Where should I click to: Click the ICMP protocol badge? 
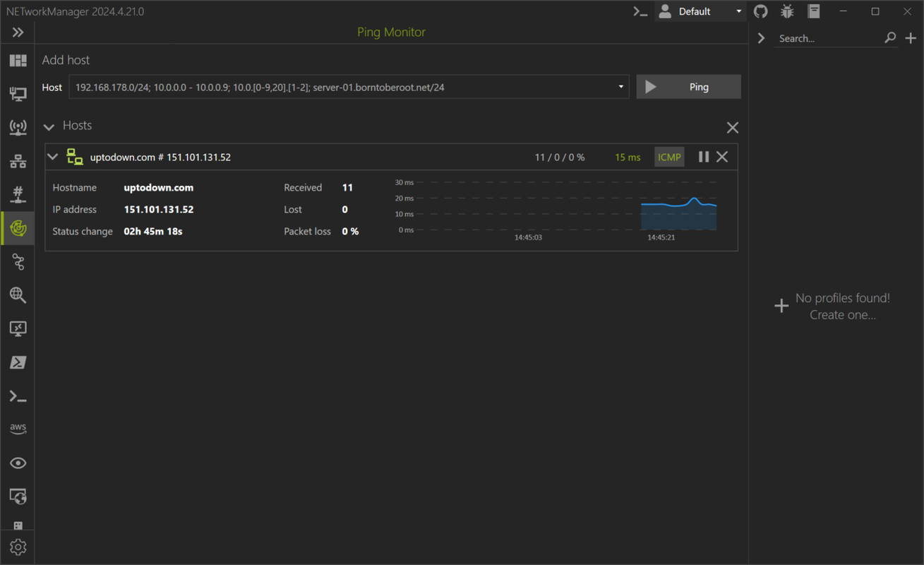(x=669, y=157)
